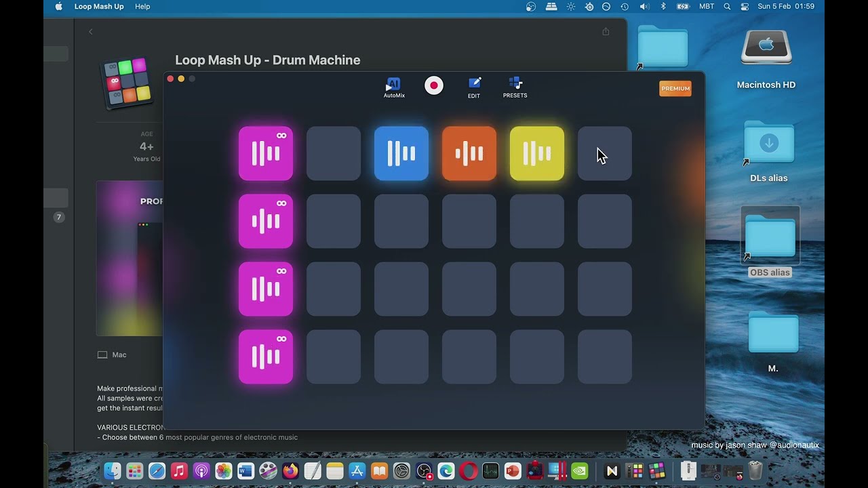Play the pink loop pad in the bottom row
The height and width of the screenshot is (488, 868).
click(265, 357)
